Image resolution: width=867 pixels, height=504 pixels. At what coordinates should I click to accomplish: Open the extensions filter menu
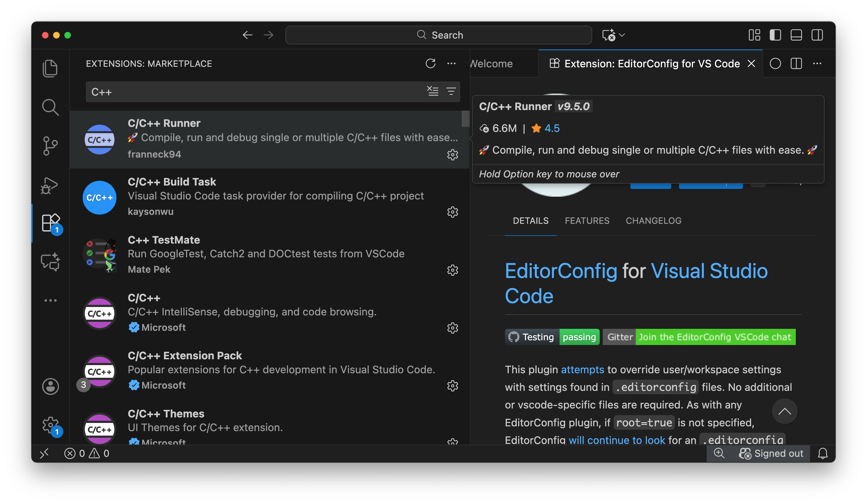[x=451, y=91]
